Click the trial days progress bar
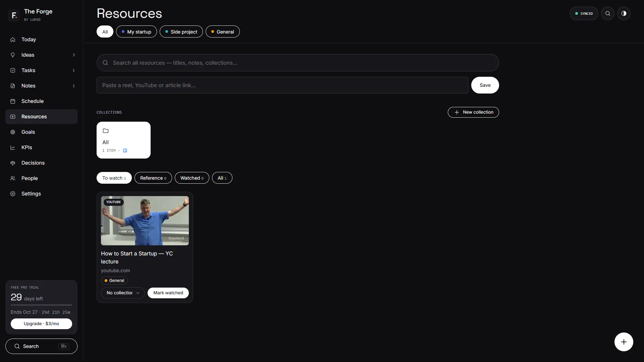Image resolution: width=644 pixels, height=362 pixels. click(x=41, y=305)
